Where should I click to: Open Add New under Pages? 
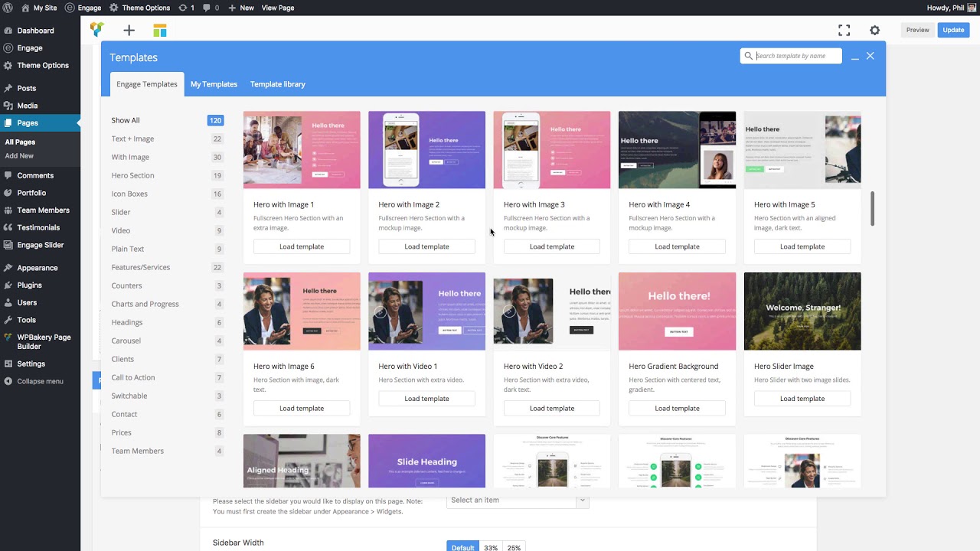pyautogui.click(x=19, y=155)
